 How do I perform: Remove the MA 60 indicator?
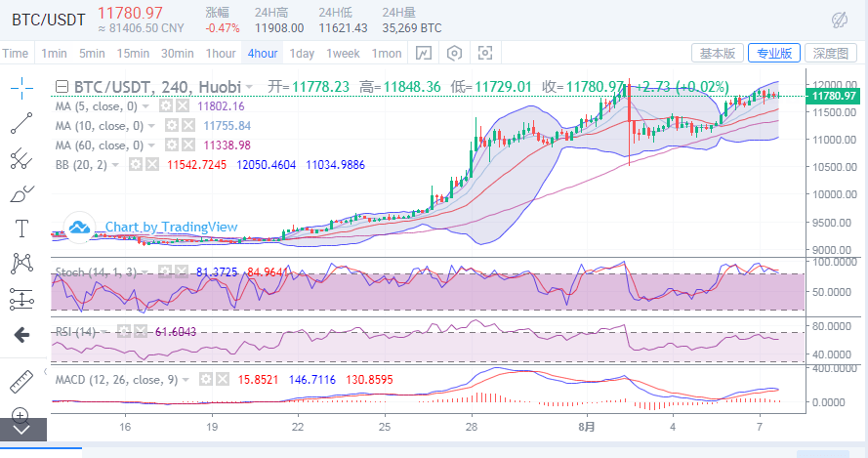(x=188, y=146)
